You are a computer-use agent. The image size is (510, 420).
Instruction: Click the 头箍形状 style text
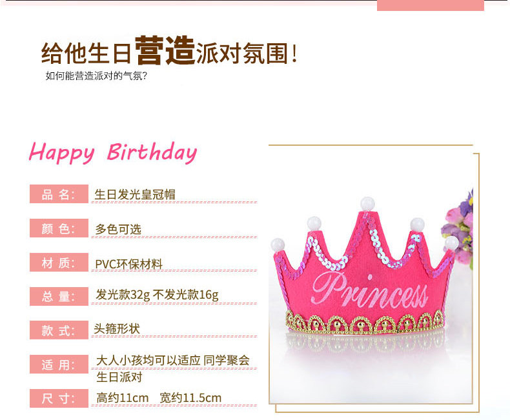(x=117, y=328)
